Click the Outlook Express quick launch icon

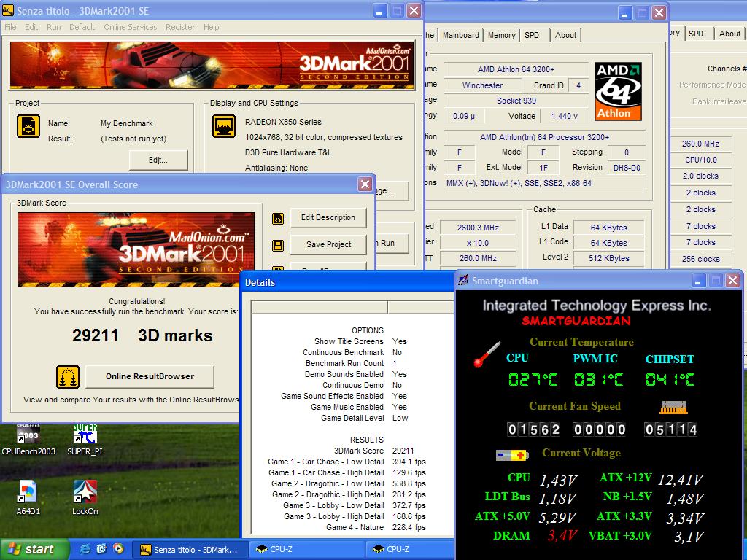(x=101, y=549)
